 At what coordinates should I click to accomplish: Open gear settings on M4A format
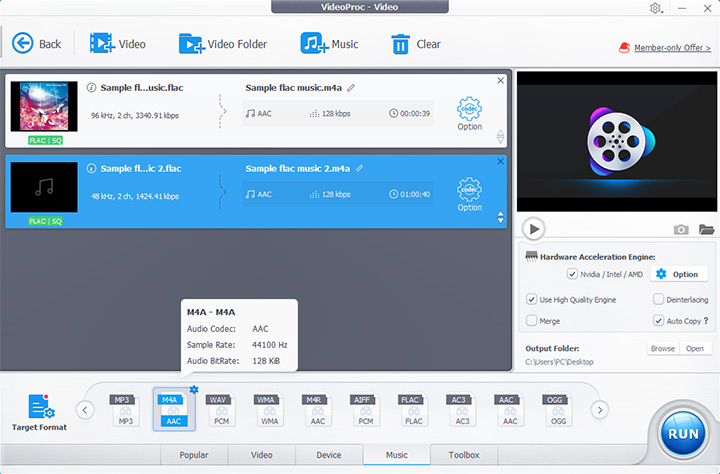[194, 389]
